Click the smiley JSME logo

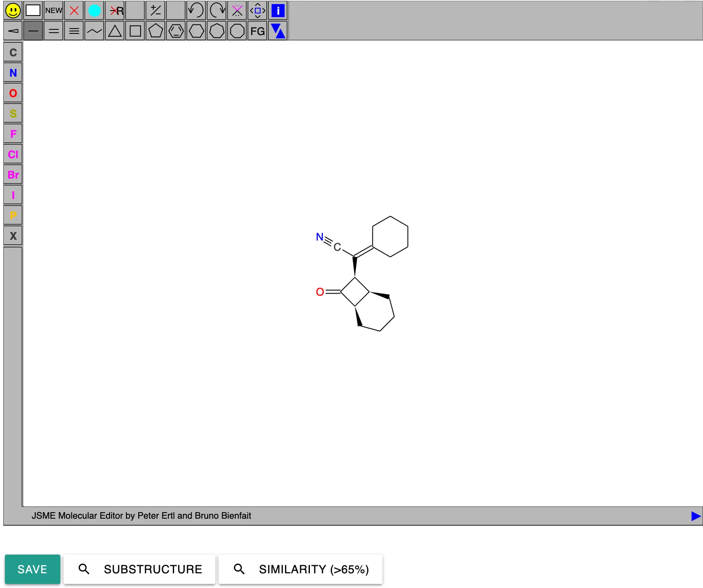coord(13,11)
